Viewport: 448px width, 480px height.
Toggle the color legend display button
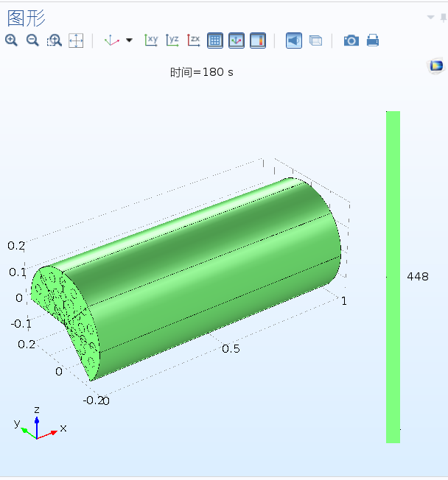click(x=258, y=40)
